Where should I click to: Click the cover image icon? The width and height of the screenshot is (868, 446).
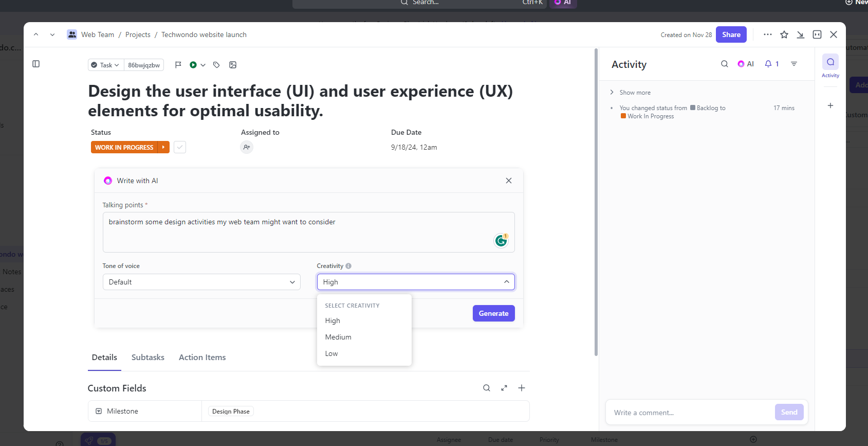(233, 65)
